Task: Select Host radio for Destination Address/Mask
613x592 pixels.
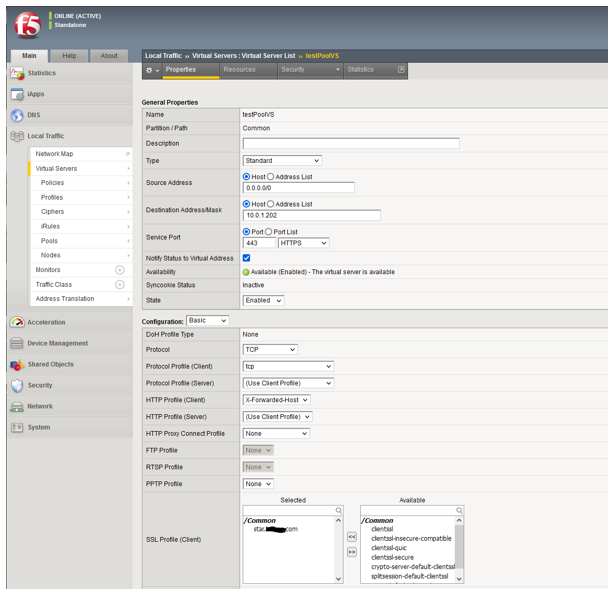Action: (x=246, y=204)
